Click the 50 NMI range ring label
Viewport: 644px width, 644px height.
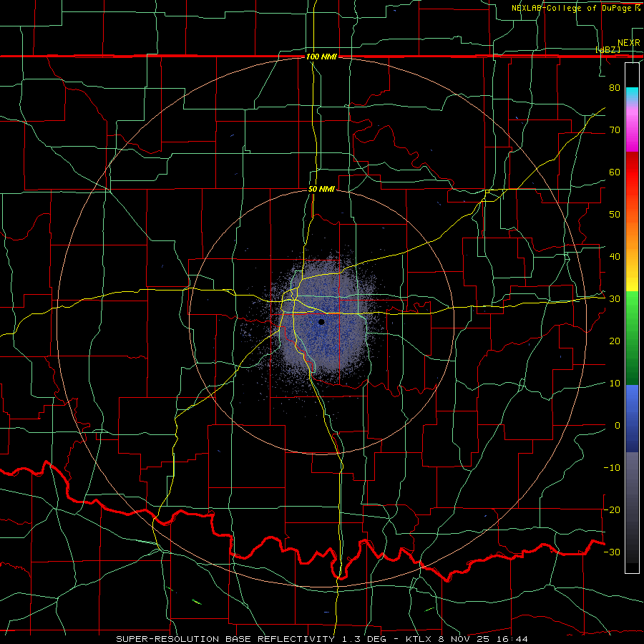pyautogui.click(x=321, y=190)
